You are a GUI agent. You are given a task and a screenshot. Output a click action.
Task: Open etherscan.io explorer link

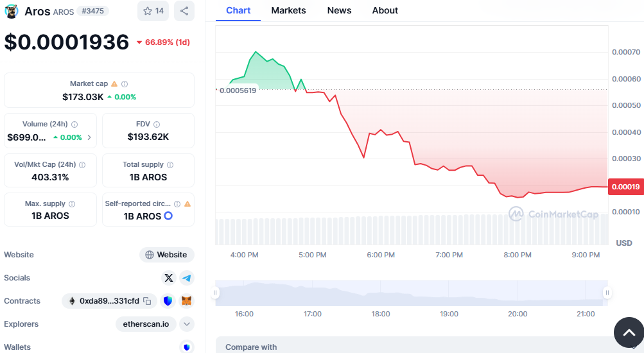pyautogui.click(x=146, y=324)
